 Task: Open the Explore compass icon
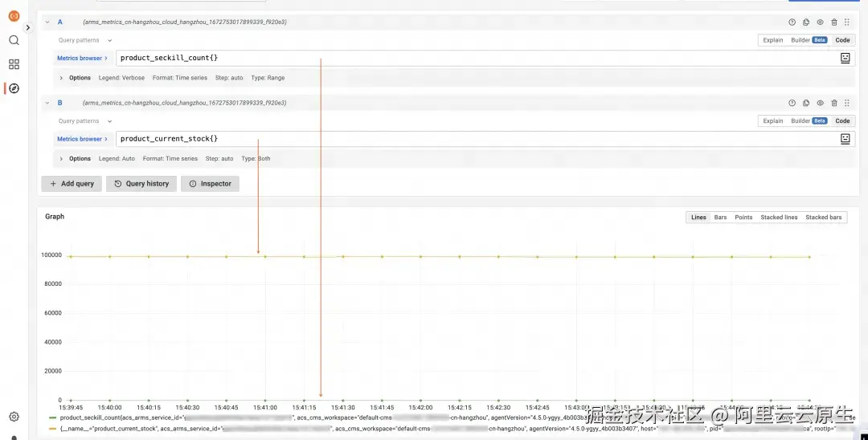pos(14,88)
